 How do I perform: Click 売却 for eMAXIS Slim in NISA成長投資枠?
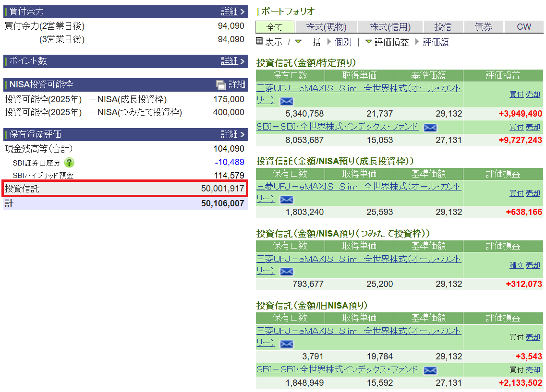(x=533, y=193)
